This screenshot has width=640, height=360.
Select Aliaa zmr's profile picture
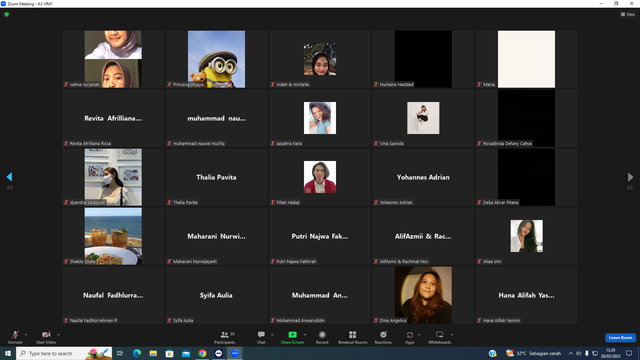tap(527, 236)
